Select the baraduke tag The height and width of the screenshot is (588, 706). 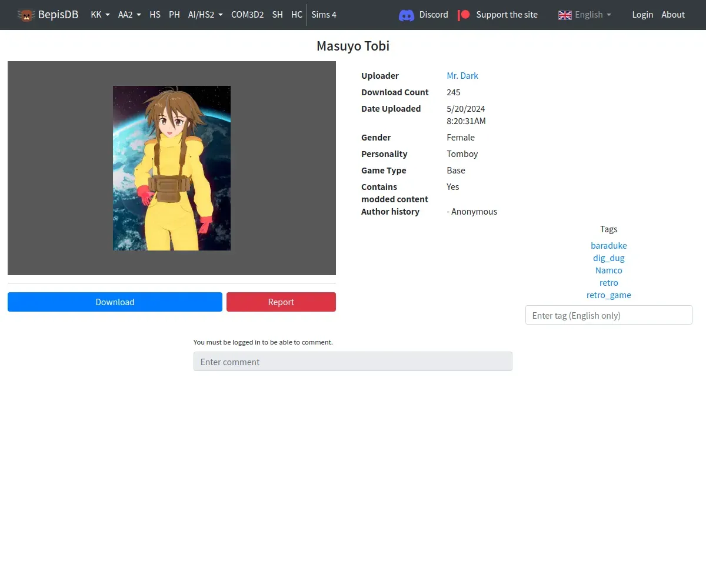click(608, 246)
